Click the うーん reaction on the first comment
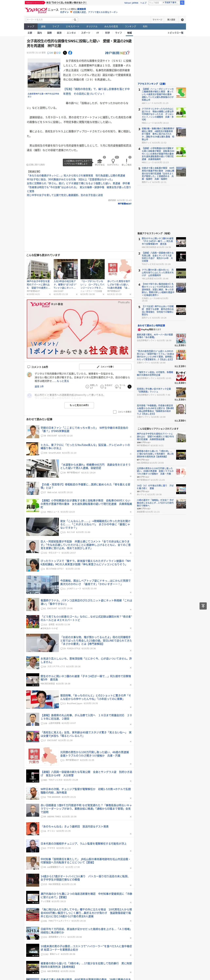Viewport: 210px width, 980px height. tap(117, 386)
